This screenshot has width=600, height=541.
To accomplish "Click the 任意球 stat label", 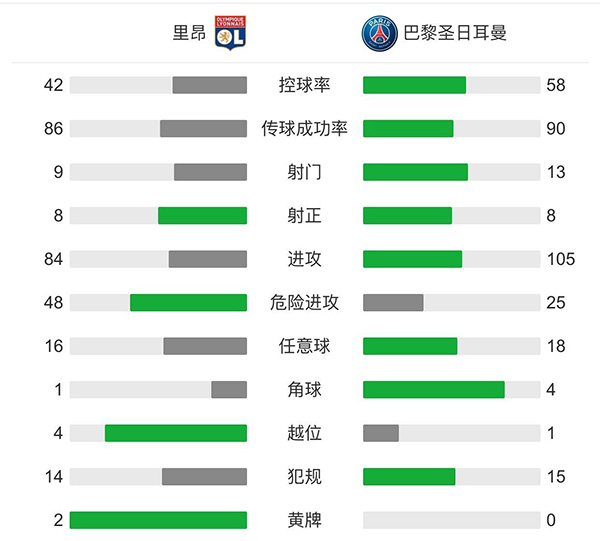I will 304,346.
